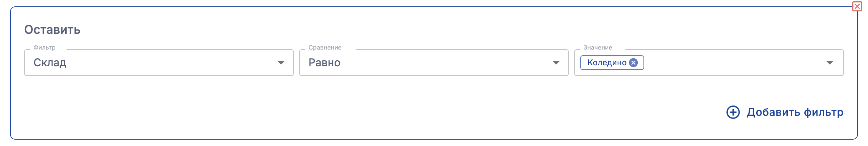
Task: Click the Равно comparison value text
Action: (x=324, y=63)
